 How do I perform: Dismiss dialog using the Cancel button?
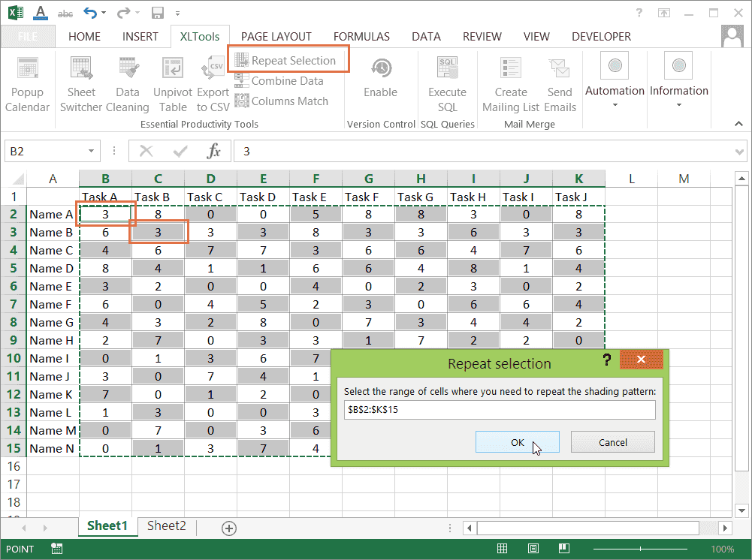tap(612, 443)
